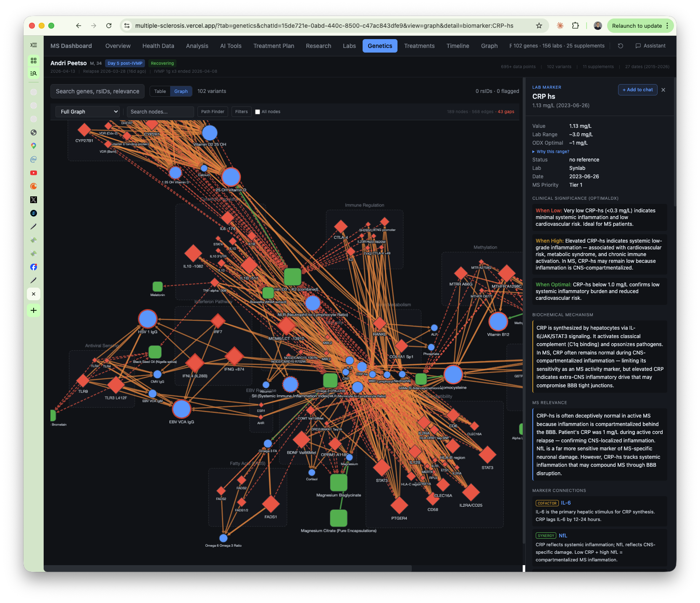
Task: Open Google Maps from the sidebar
Action: [x=33, y=145]
